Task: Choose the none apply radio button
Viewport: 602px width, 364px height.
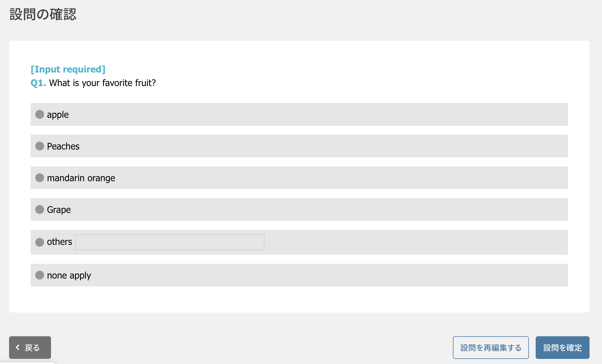Action: 40,275
